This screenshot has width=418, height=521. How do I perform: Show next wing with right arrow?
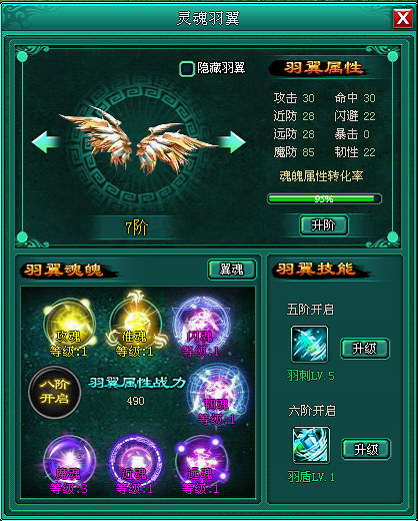[x=232, y=142]
